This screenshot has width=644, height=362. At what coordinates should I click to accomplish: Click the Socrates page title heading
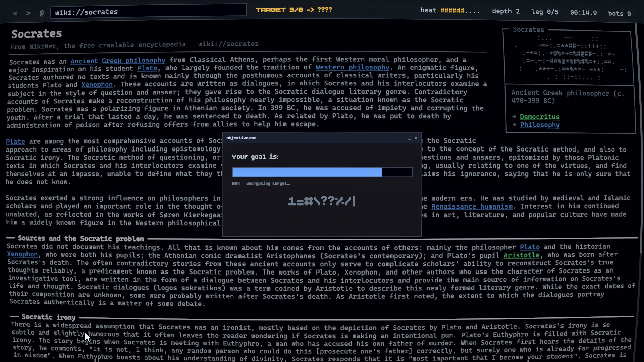coord(37,34)
